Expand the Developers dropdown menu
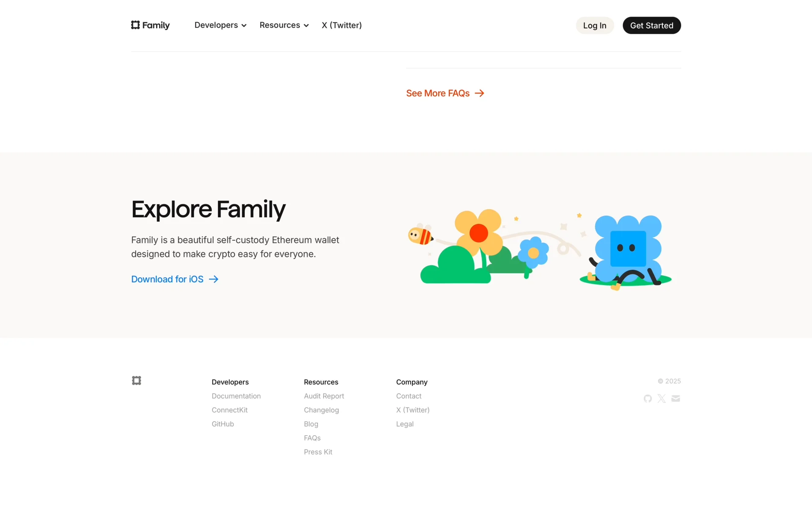Image resolution: width=812 pixels, height=508 pixels. [x=220, y=25]
